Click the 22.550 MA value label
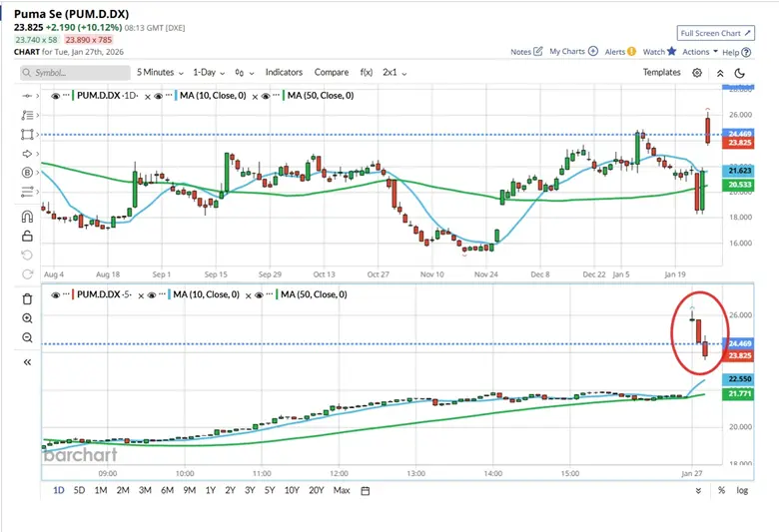Screen dimensions: 779x532 click(739, 379)
